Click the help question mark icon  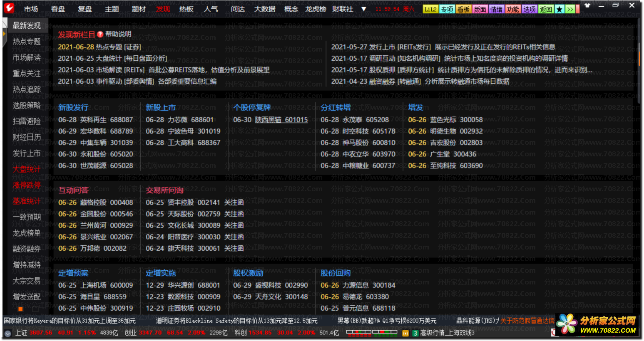(100, 34)
